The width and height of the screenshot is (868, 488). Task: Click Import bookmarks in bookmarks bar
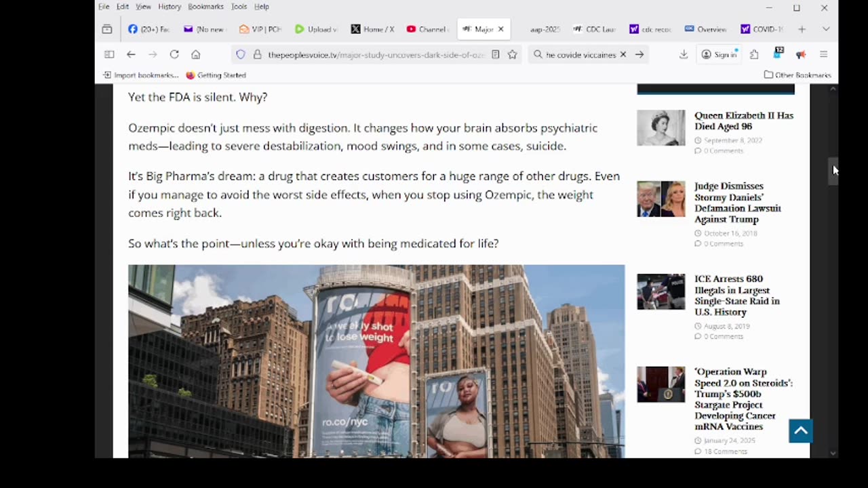point(140,75)
